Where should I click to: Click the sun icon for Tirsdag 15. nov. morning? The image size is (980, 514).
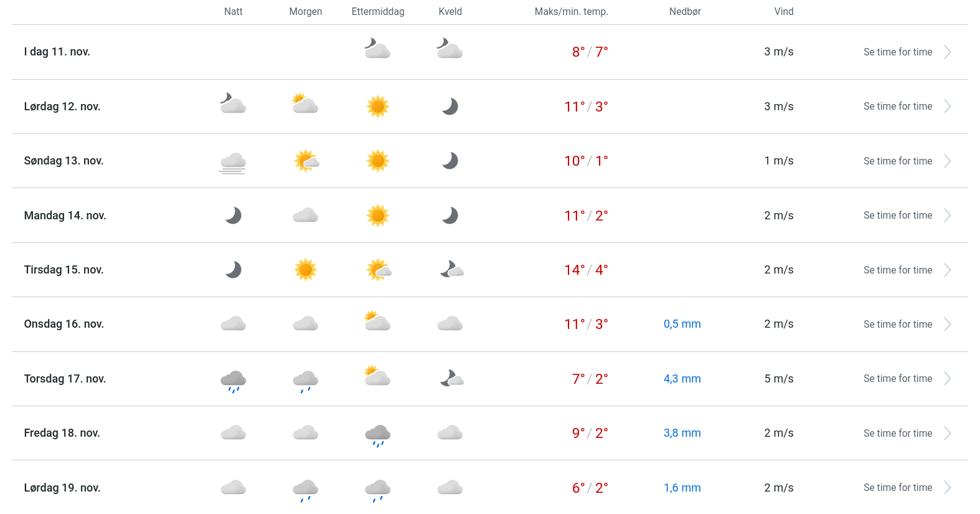click(x=306, y=270)
